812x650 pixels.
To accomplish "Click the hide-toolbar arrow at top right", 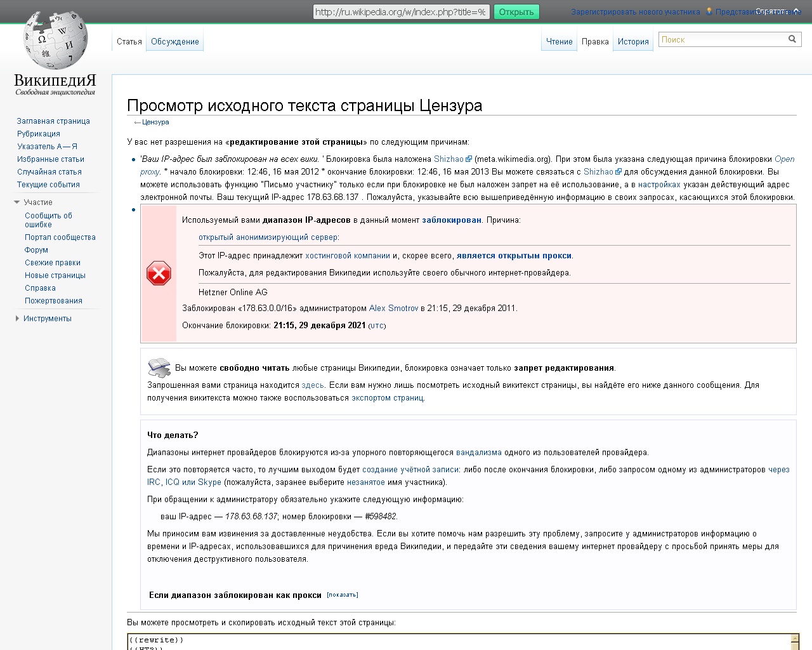I will 796,11.
